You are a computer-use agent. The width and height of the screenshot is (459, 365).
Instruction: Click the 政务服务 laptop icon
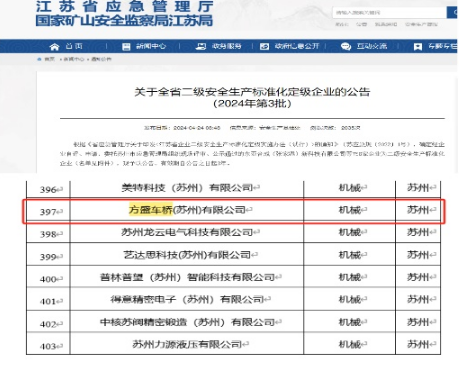click(x=201, y=46)
